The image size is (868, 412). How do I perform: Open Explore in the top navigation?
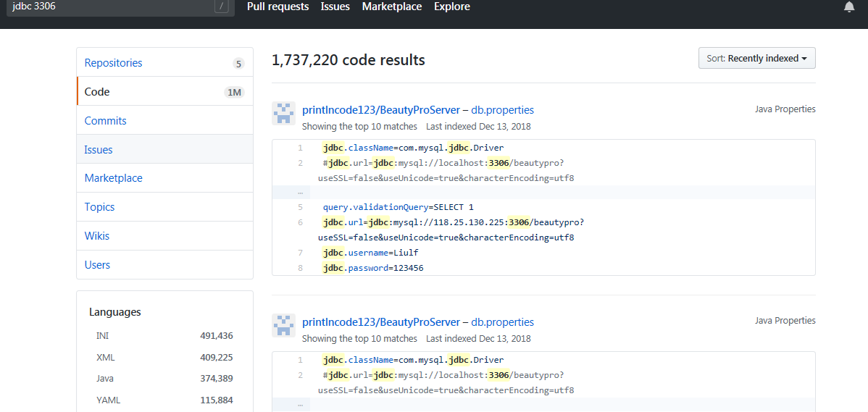pos(452,7)
